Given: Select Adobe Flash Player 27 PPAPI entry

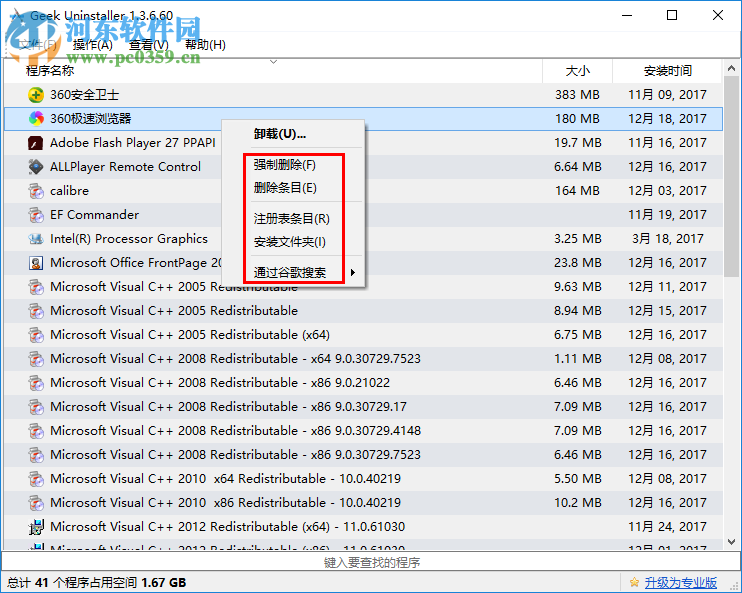Looking at the screenshot, I should [x=132, y=142].
